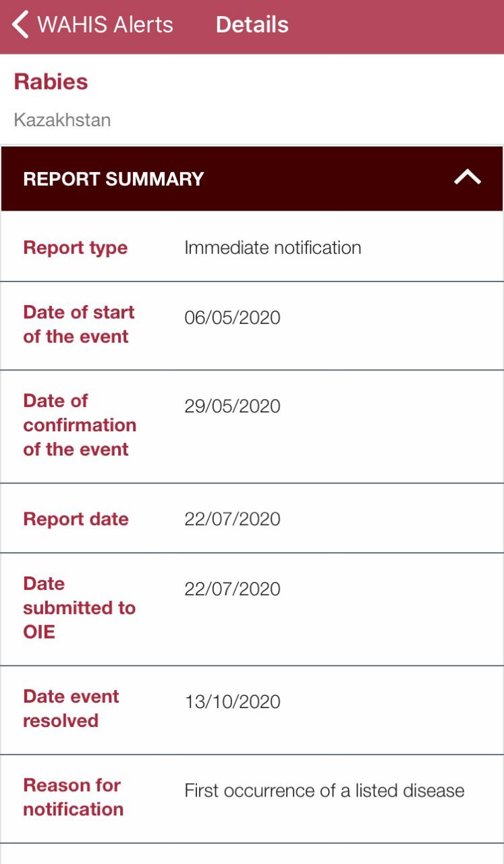
Task: Tap the Kazakhstan country label
Action: (62, 120)
